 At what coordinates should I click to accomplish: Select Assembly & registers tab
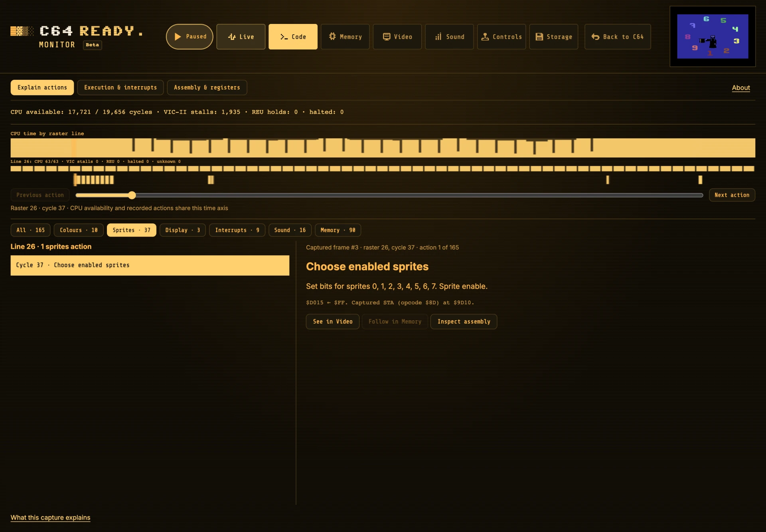pyautogui.click(x=207, y=88)
